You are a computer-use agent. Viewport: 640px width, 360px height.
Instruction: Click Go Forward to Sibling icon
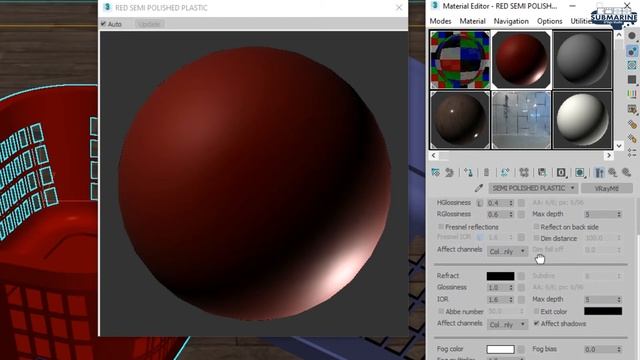[x=627, y=173]
